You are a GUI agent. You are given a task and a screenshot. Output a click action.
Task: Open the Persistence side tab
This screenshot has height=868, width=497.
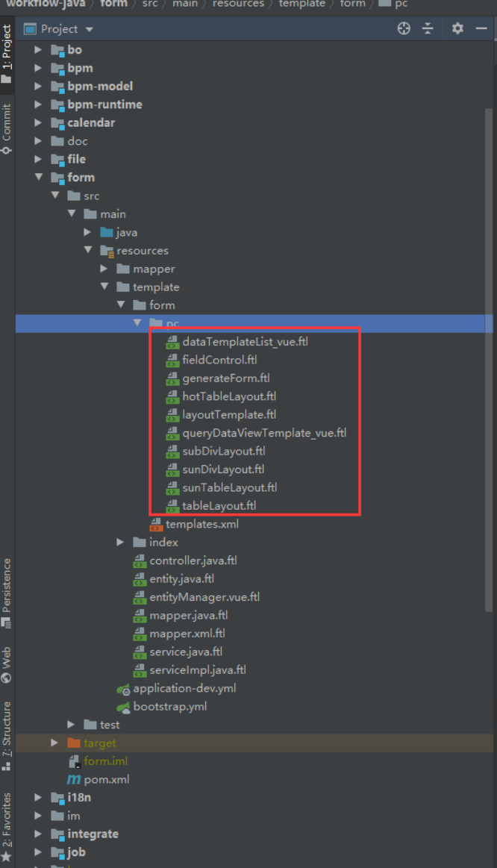[7, 593]
